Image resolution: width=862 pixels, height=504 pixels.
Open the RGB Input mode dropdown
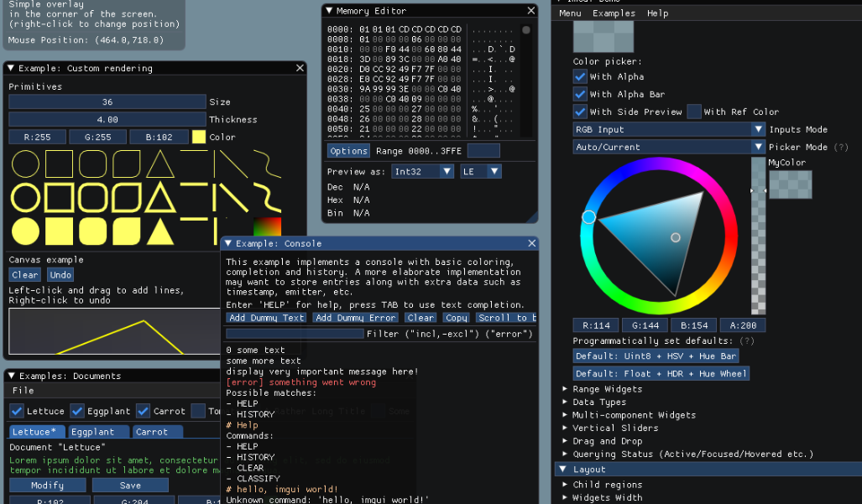click(669, 130)
